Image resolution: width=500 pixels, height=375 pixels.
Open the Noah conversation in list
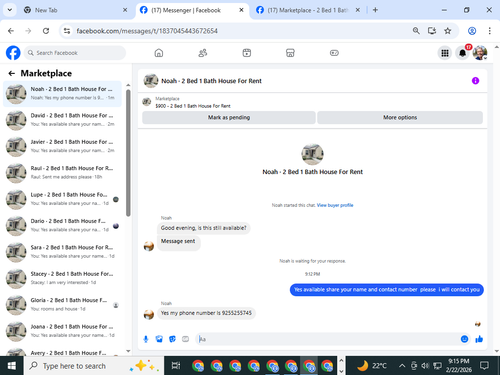click(62, 94)
